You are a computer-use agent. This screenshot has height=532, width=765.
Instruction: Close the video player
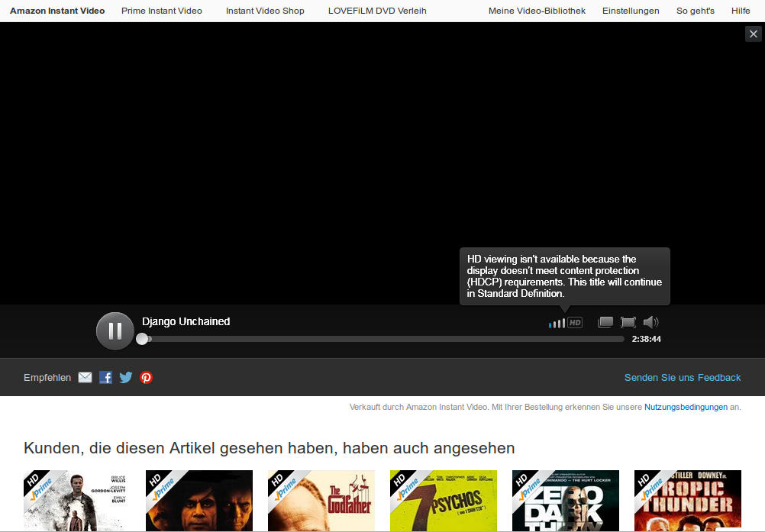[754, 34]
